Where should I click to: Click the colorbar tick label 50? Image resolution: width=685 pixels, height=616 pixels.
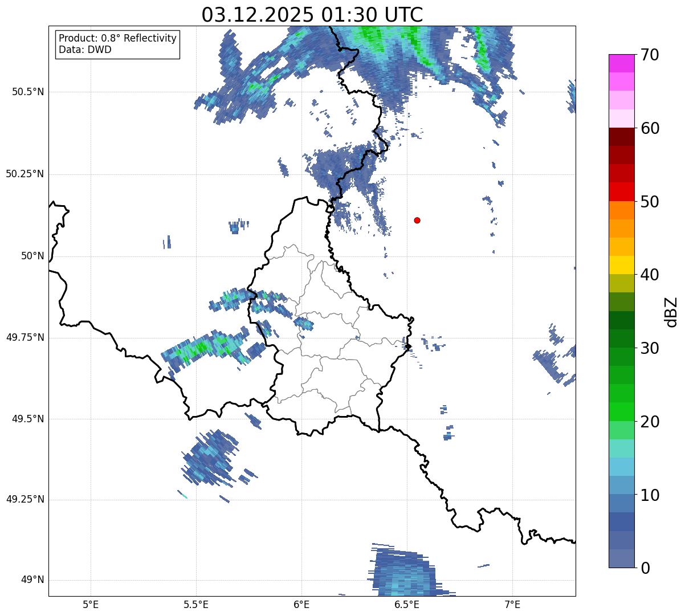click(650, 202)
